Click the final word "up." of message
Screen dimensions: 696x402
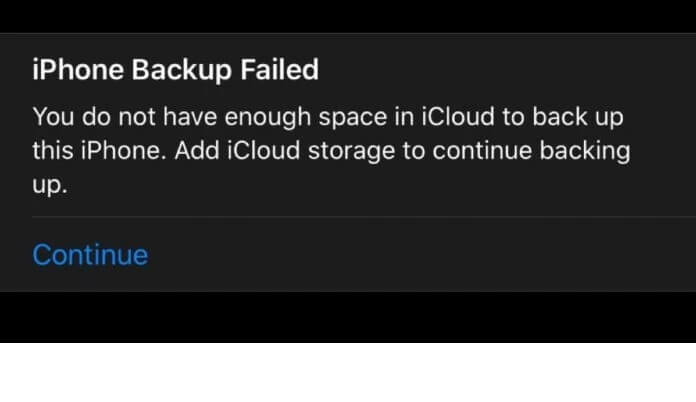50,186
